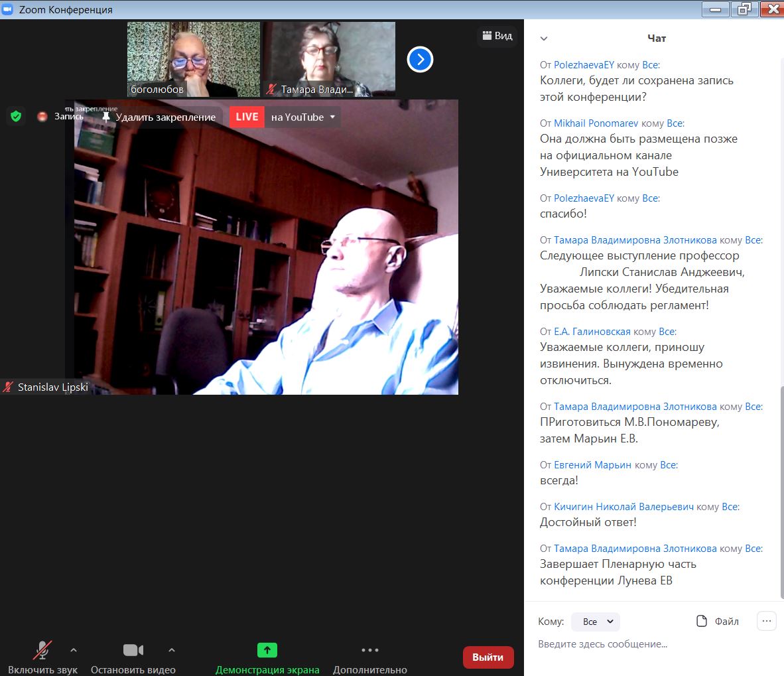Collapse the chat panel chevron
784x676 pixels.
pos(544,38)
